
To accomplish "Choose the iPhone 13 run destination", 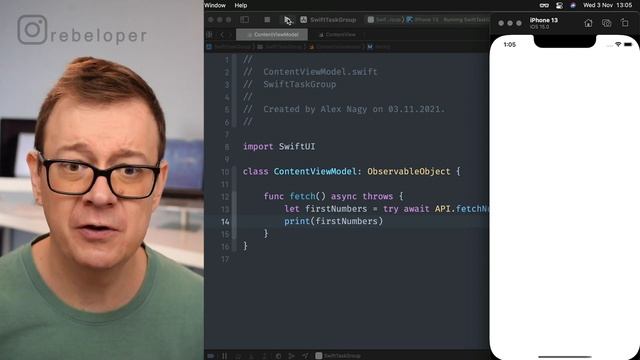I will 422,20.
